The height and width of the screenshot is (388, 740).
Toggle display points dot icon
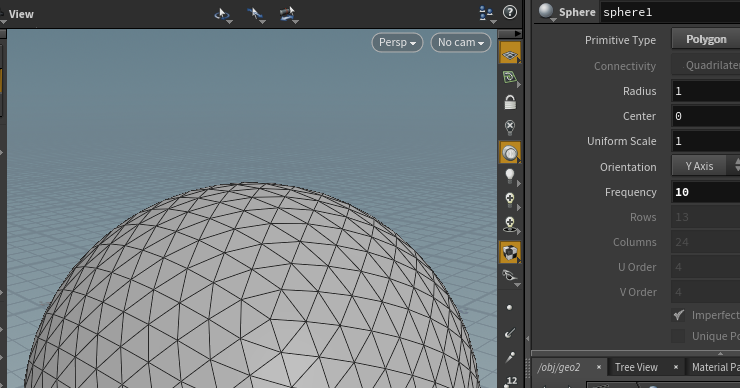pos(509,308)
